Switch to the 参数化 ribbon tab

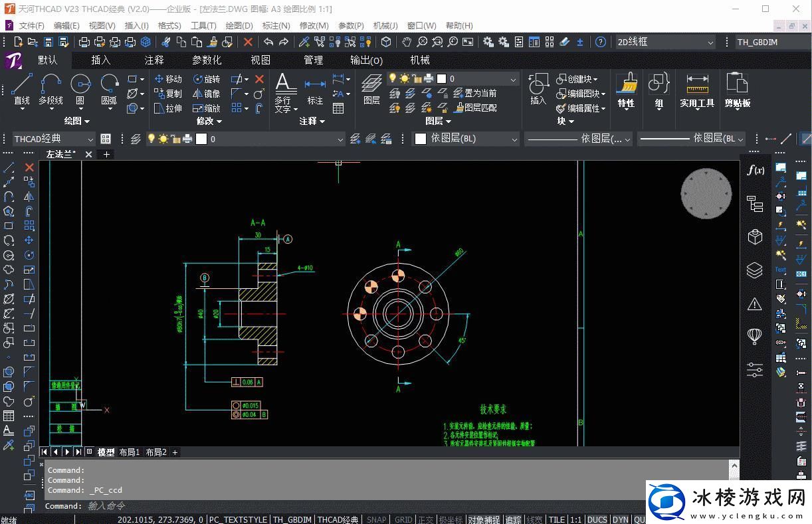coord(207,60)
